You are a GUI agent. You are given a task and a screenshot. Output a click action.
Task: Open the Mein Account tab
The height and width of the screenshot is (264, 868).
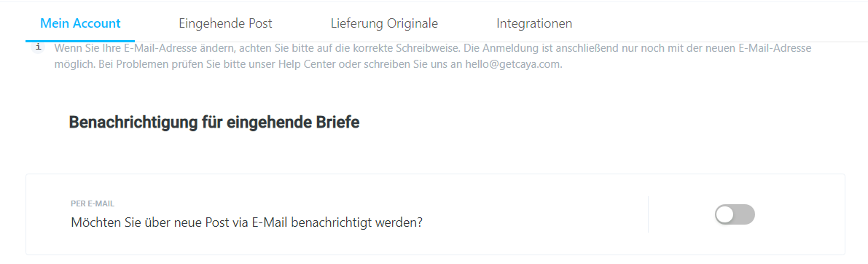(80, 24)
